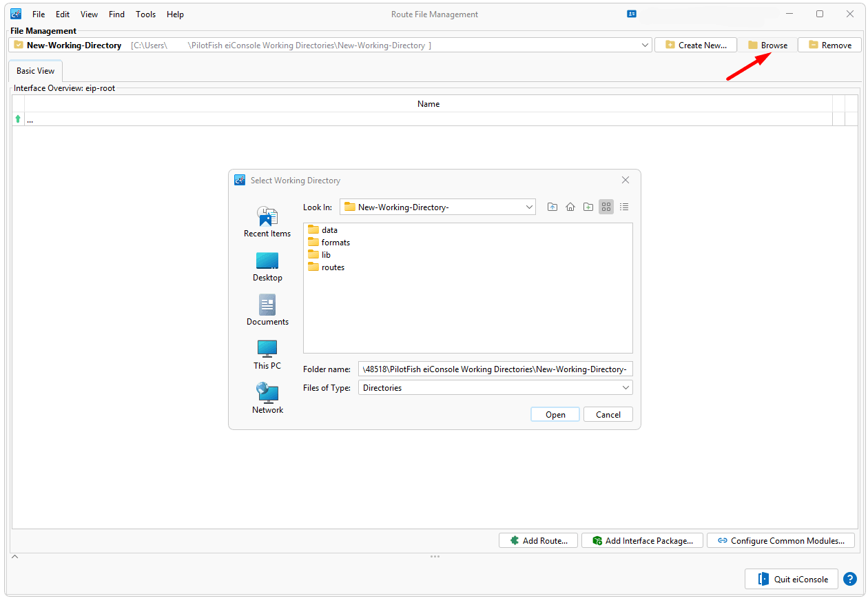Click the panel divider dots handle
Image resolution: width=868 pixels, height=603 pixels.
coord(435,556)
